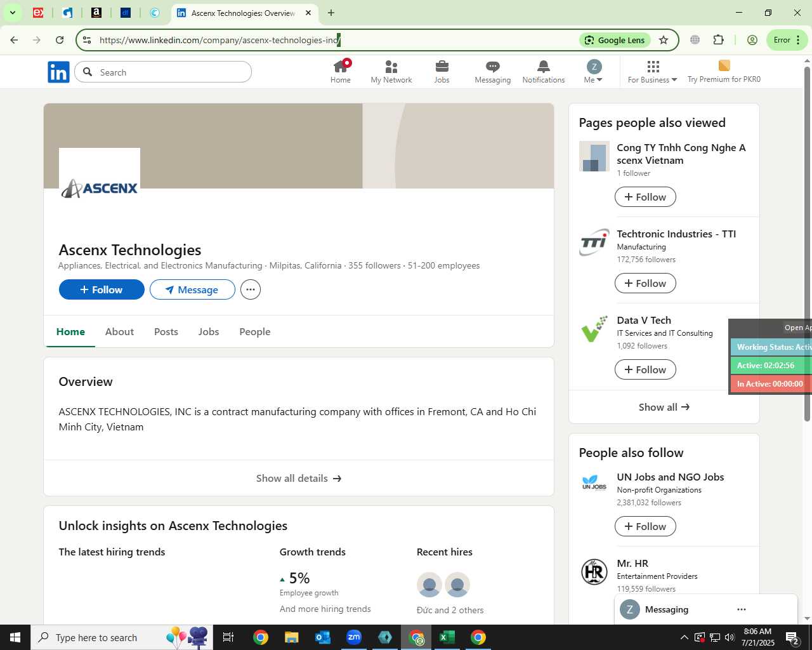
Task: Click Show all details link
Action: [299, 478]
